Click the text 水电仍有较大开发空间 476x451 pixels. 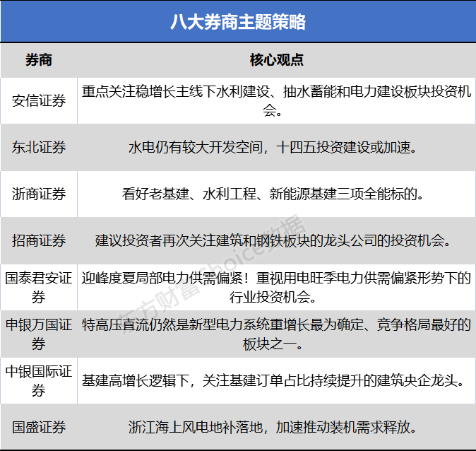[196, 148]
